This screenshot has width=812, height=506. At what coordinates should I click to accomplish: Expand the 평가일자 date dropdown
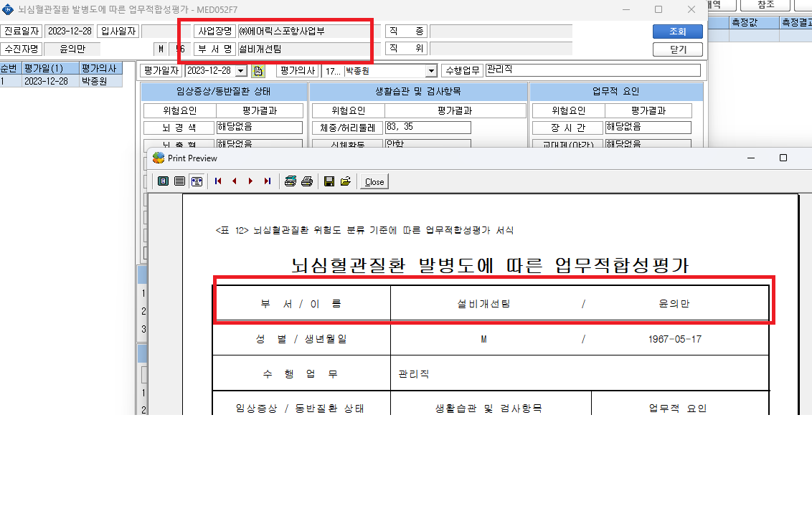(x=241, y=71)
